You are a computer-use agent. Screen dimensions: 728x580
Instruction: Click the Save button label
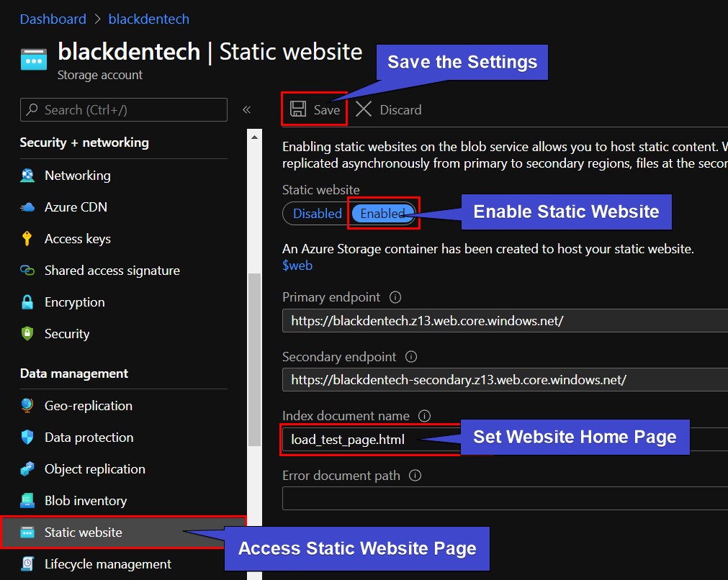click(x=327, y=110)
